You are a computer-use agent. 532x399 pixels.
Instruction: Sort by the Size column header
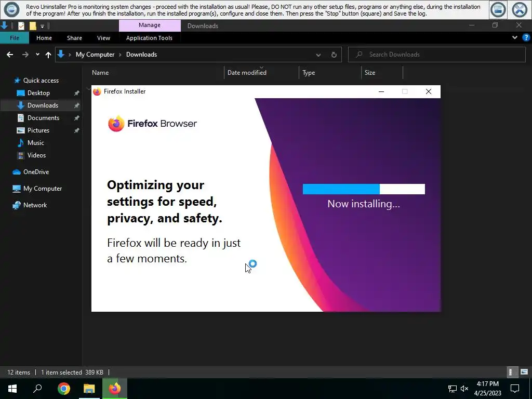(370, 73)
